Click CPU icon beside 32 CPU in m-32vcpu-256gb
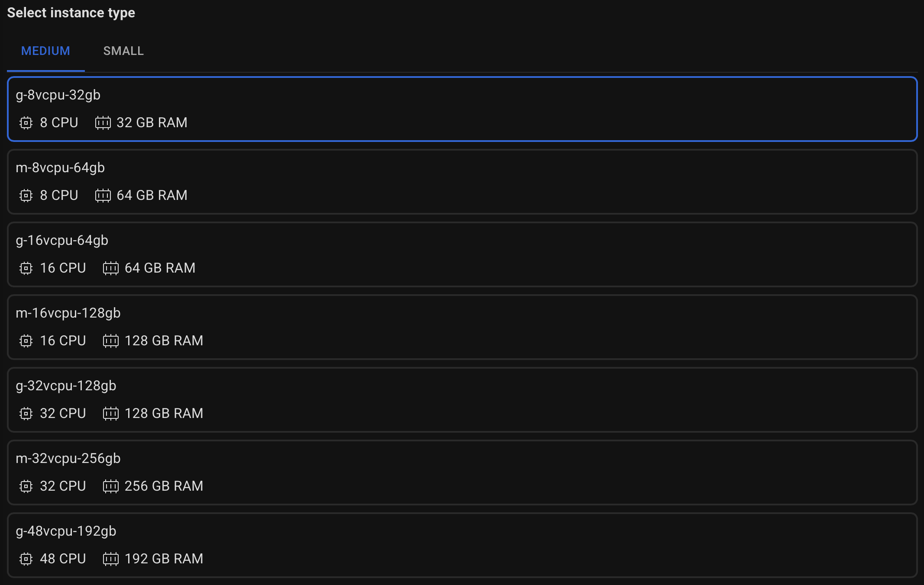This screenshot has width=924, height=585. pyautogui.click(x=26, y=486)
